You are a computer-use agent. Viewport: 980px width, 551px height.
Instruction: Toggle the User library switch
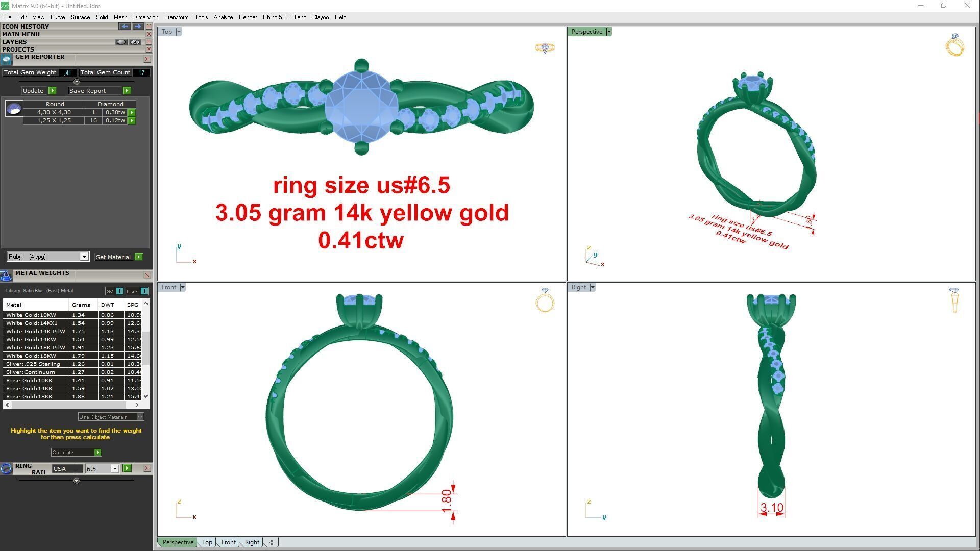[x=137, y=291]
